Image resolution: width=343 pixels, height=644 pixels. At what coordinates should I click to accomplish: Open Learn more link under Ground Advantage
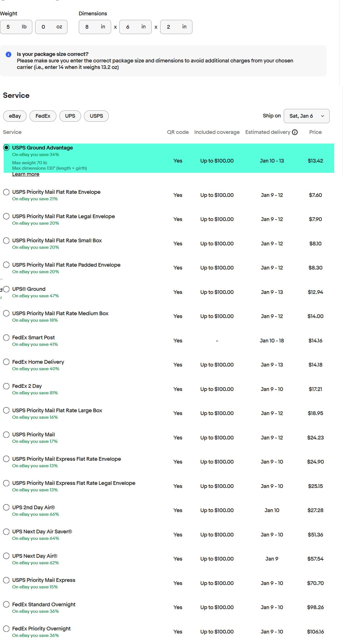pos(26,174)
